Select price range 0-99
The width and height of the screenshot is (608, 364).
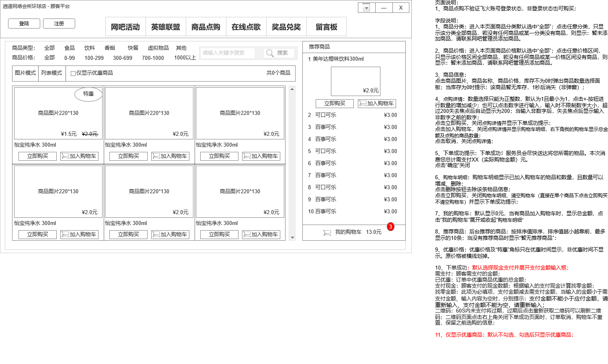pyautogui.click(x=70, y=58)
